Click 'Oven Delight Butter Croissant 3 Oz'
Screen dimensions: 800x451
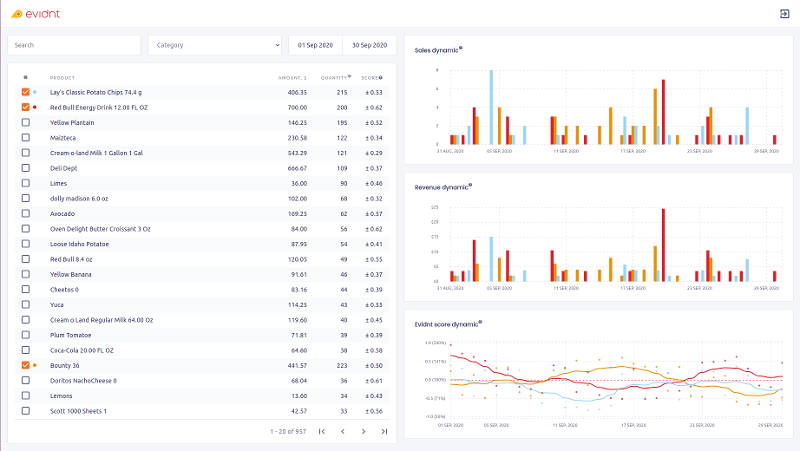click(x=100, y=229)
